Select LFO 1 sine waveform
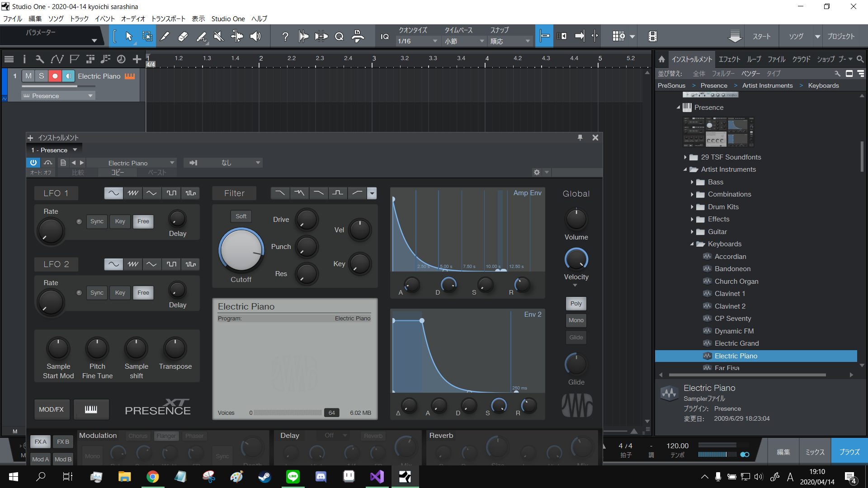 tap(113, 193)
